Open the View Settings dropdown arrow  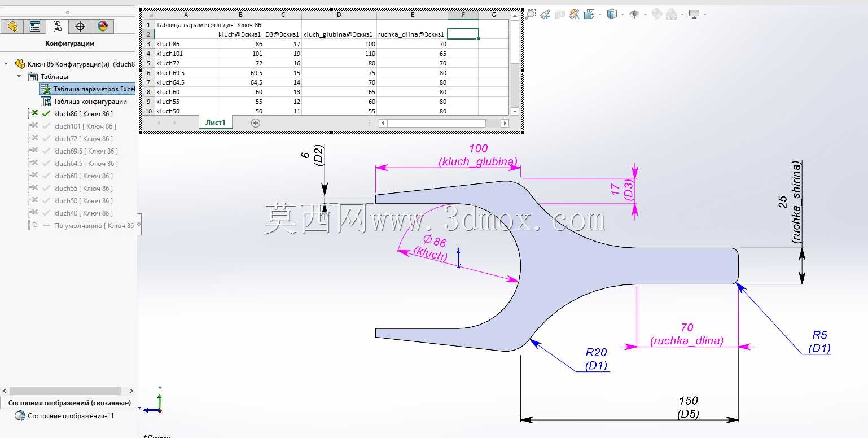[x=704, y=15]
